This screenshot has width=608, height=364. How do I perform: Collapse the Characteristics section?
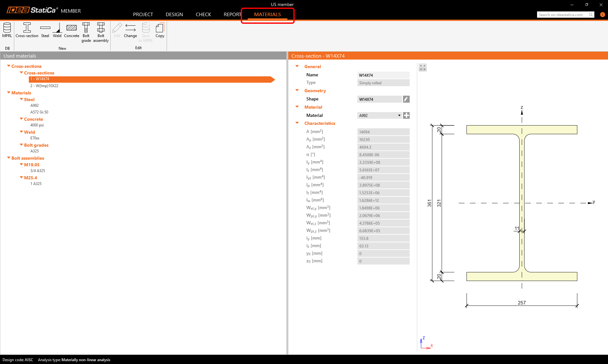297,123
